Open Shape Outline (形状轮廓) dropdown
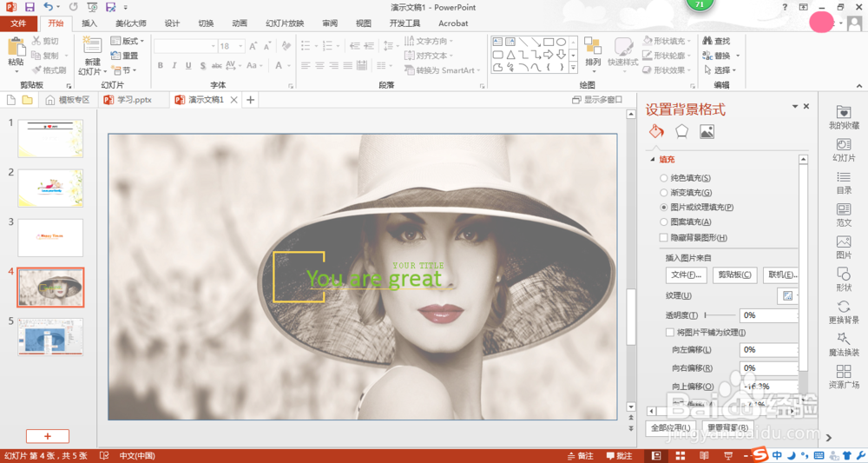Image resolution: width=868 pixels, height=463 pixels. pyautogui.click(x=667, y=56)
